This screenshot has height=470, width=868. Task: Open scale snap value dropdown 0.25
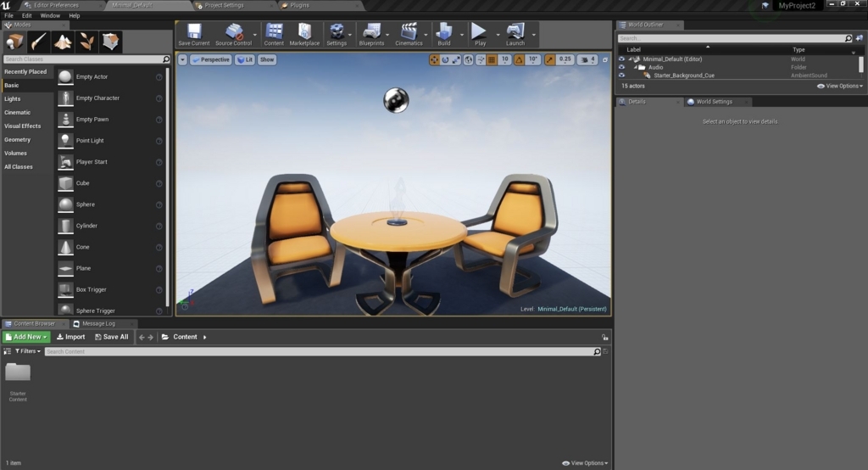[x=565, y=59]
